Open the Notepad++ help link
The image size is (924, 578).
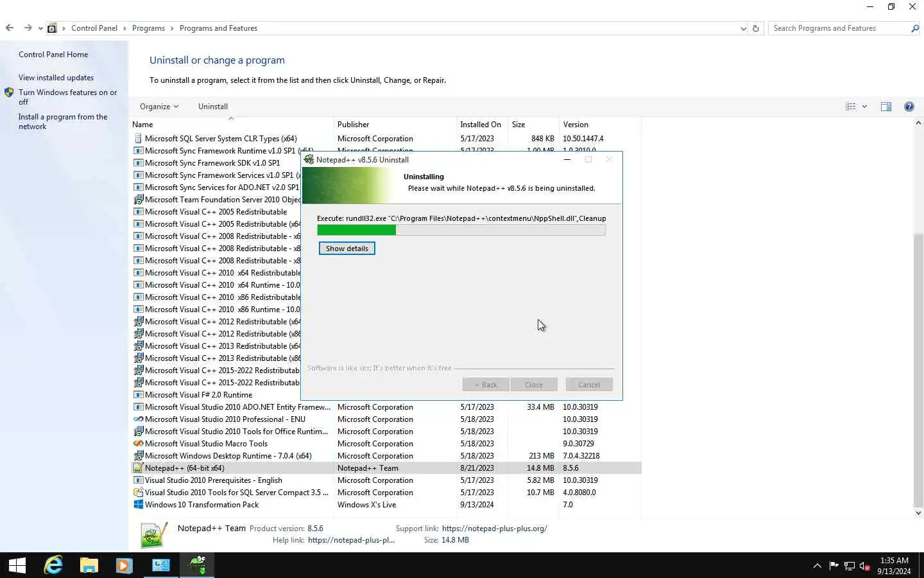point(351,540)
